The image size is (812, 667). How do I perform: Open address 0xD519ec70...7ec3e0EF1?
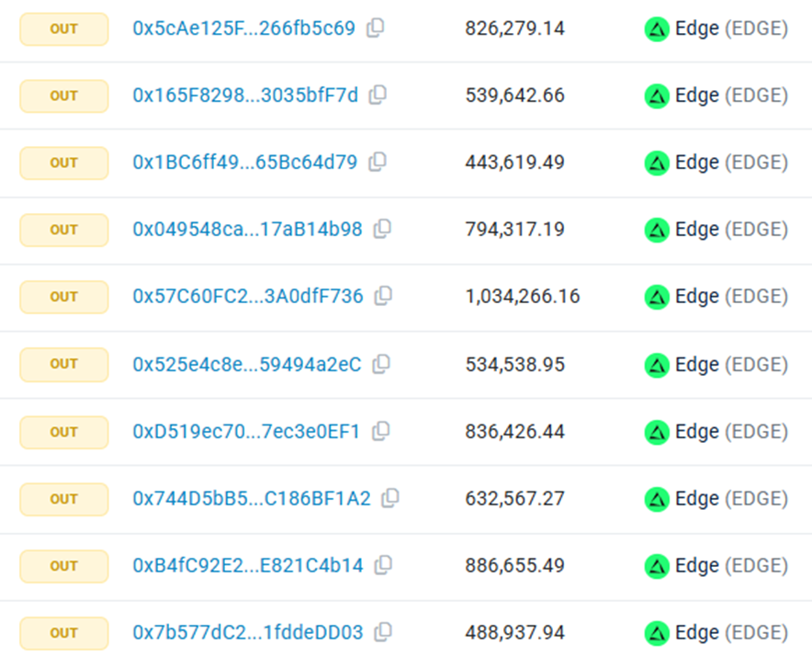(246, 432)
